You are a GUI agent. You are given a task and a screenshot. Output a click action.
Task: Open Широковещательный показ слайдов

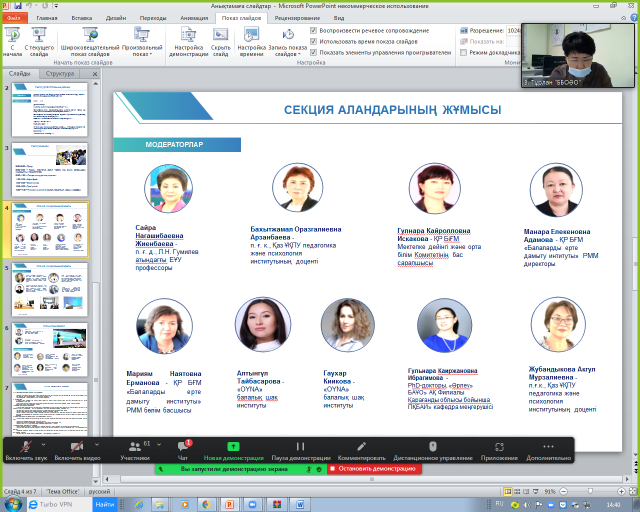[x=90, y=41]
